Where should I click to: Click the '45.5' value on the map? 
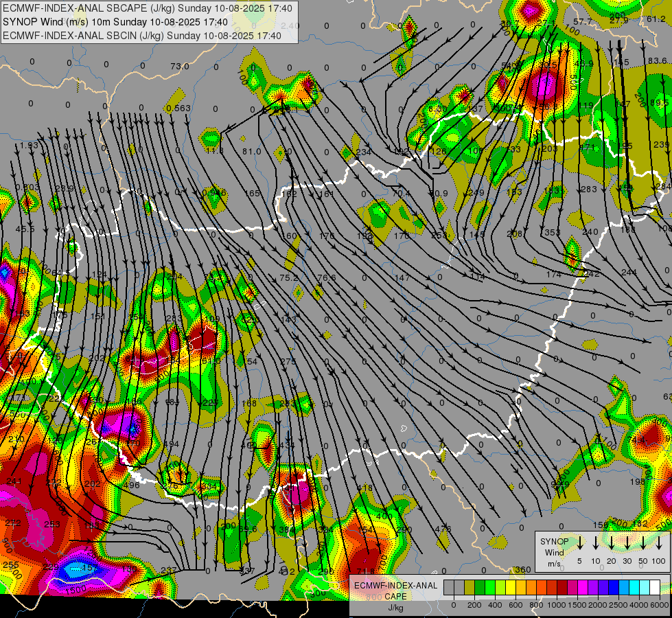click(25, 229)
